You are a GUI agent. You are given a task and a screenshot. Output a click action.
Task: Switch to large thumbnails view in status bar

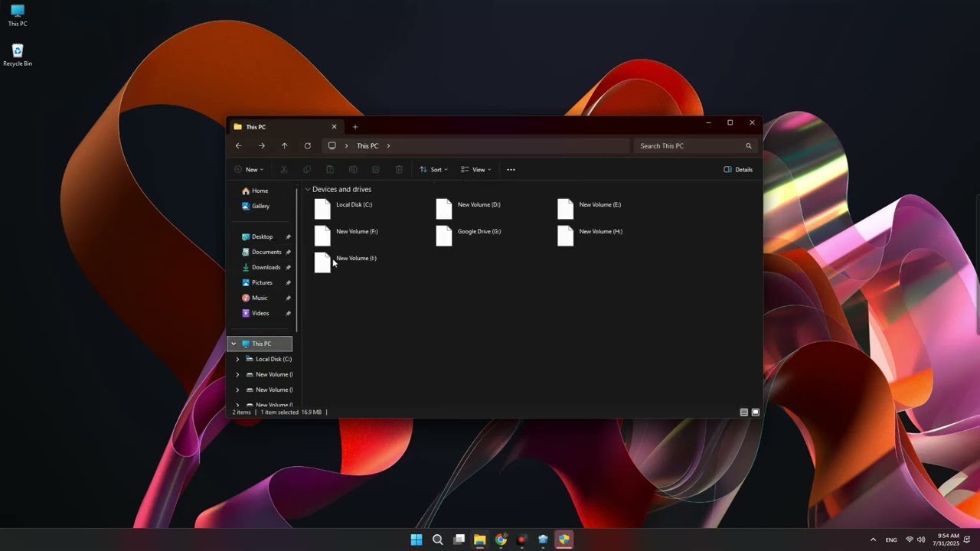(x=756, y=412)
